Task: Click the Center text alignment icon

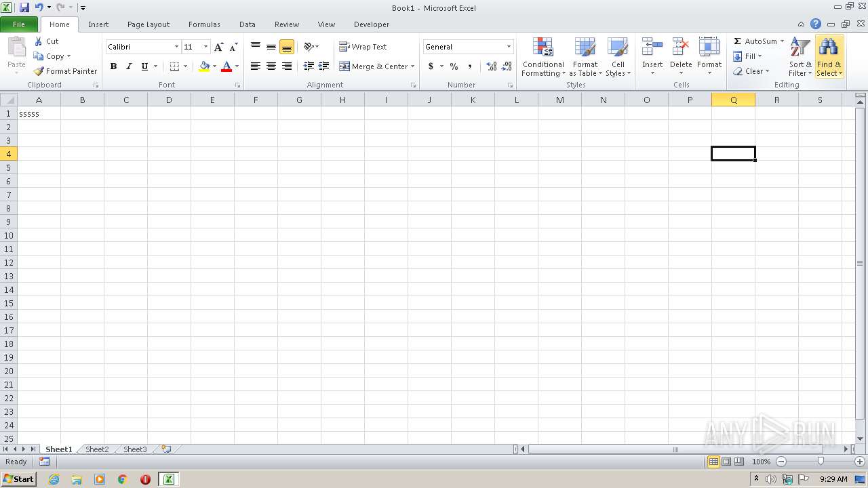Action: [271, 66]
